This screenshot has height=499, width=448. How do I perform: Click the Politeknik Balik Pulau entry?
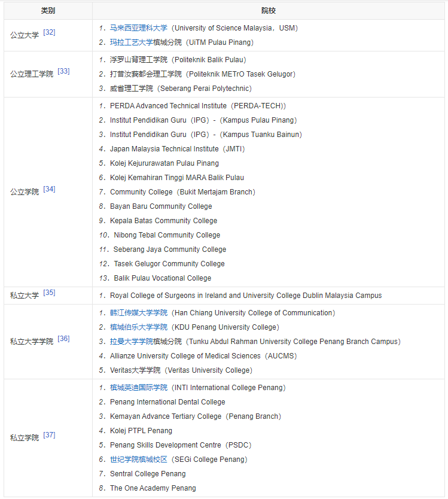point(178,60)
